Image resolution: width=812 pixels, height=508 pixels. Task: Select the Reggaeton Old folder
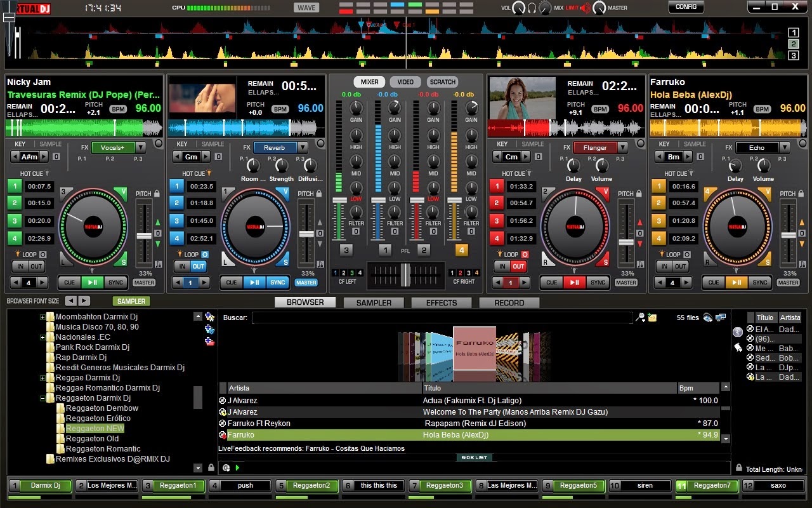[92, 439]
